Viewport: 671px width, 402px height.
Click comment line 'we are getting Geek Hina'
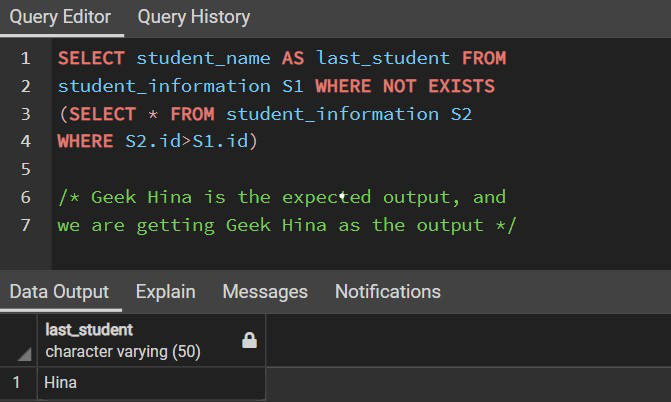(285, 225)
